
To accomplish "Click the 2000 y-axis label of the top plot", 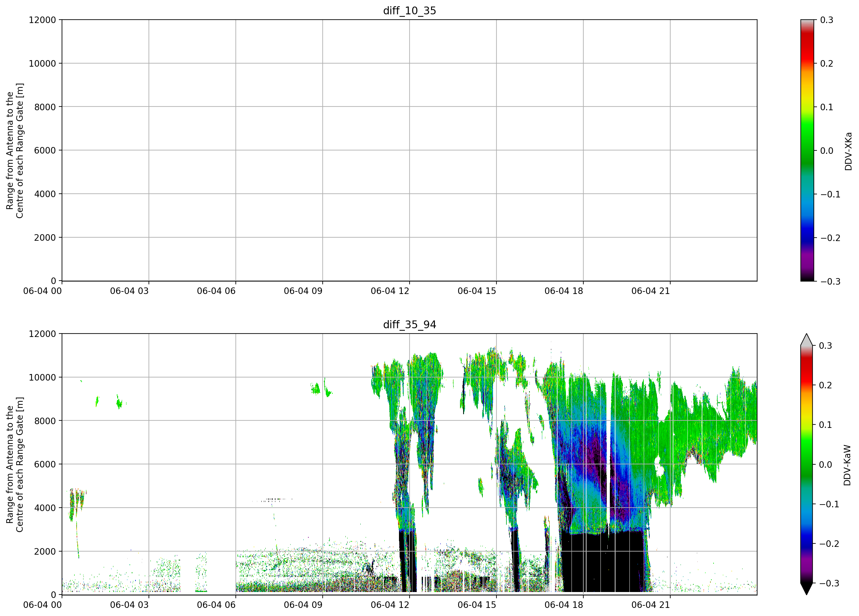I will click(x=45, y=238).
